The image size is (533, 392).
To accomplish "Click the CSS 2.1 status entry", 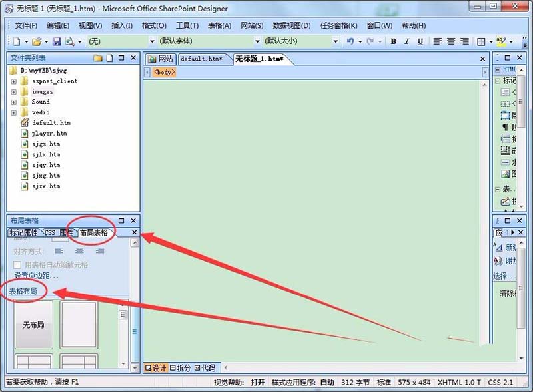I will [x=500, y=382].
